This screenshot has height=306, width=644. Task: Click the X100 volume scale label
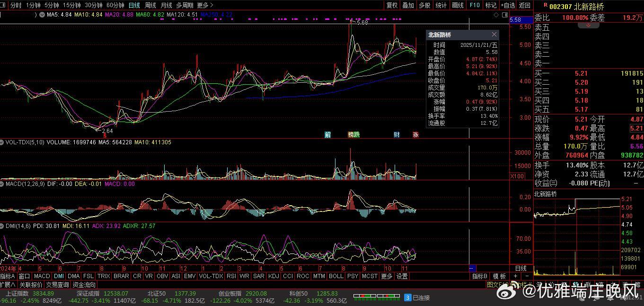pyautogui.click(x=516, y=176)
